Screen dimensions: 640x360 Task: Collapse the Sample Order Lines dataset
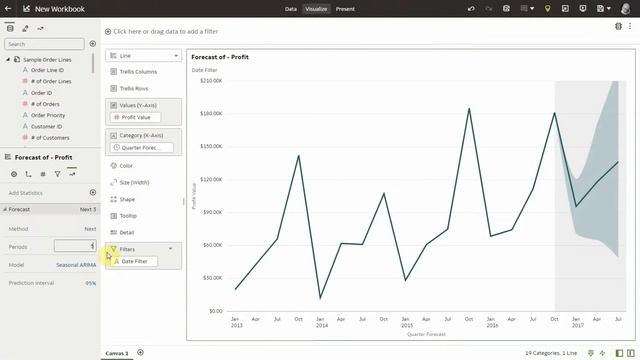pos(8,59)
